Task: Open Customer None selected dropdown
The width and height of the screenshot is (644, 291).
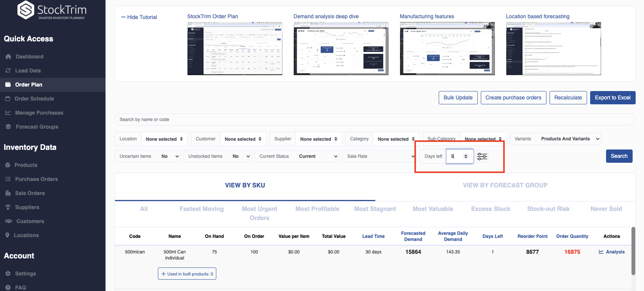Action: coord(243,139)
